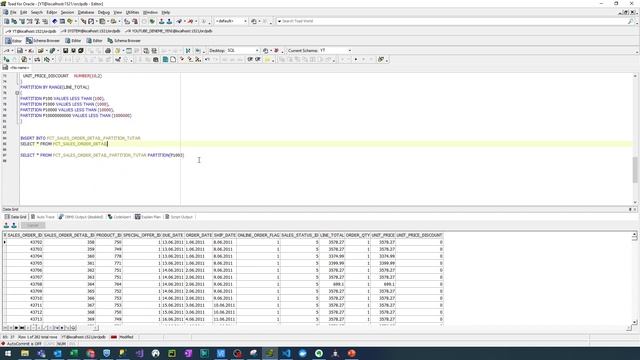Open the first Schema Browser window tab
The height and width of the screenshot is (360, 640).
[43, 41]
